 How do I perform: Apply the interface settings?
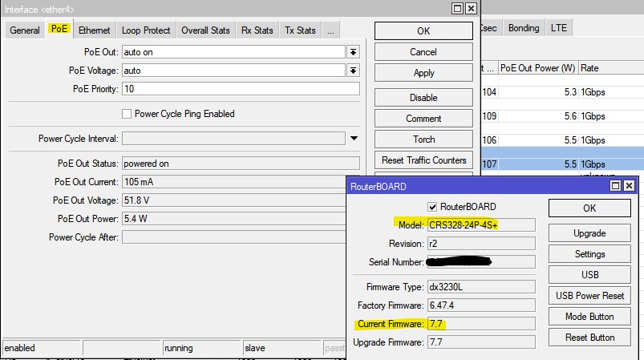423,73
